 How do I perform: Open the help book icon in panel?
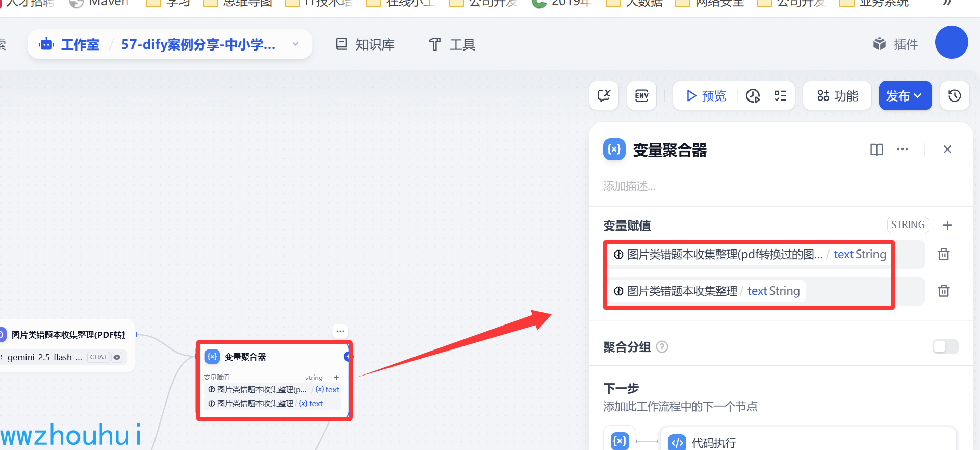[876, 149]
